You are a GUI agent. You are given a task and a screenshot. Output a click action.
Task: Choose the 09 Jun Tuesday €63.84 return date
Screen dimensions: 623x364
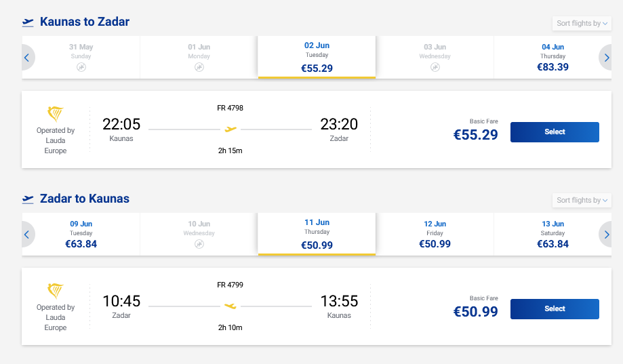[x=81, y=235]
